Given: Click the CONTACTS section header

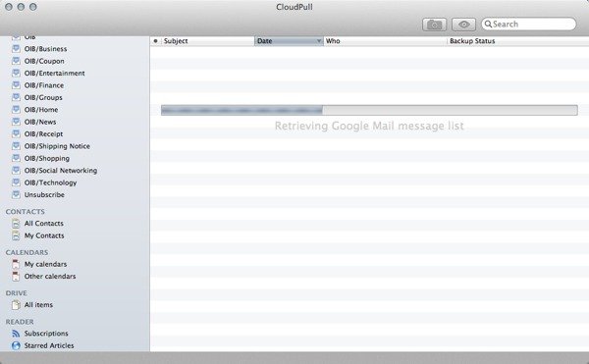Looking at the screenshot, I should coord(25,212).
